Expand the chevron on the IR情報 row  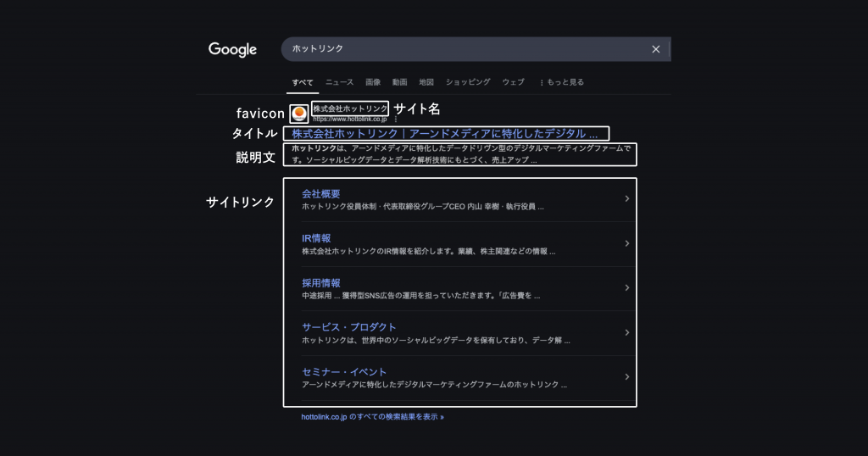(626, 243)
